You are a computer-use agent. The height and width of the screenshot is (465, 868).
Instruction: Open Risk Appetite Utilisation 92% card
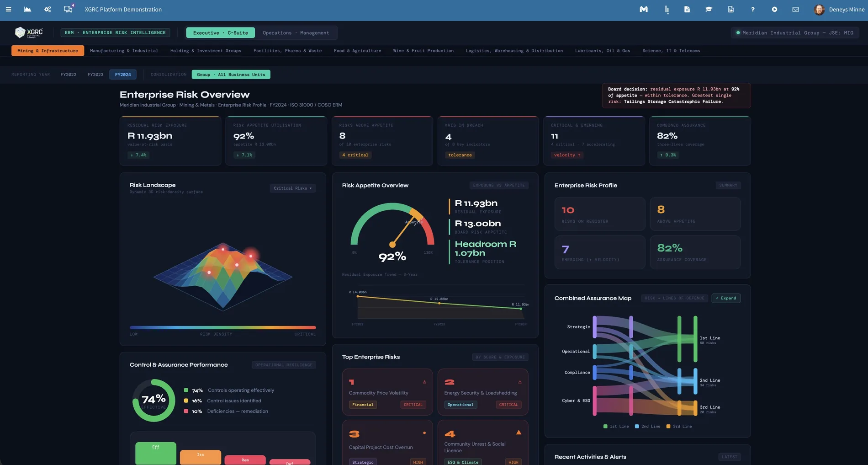(276, 141)
